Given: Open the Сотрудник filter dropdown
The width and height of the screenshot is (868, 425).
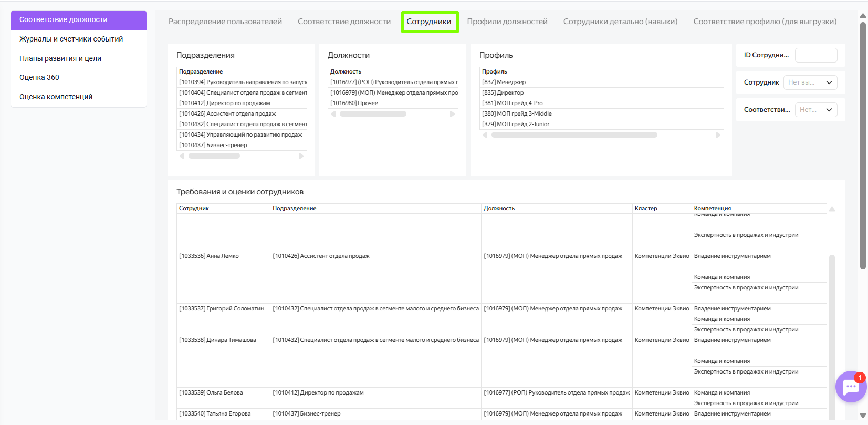Looking at the screenshot, I should pos(810,82).
